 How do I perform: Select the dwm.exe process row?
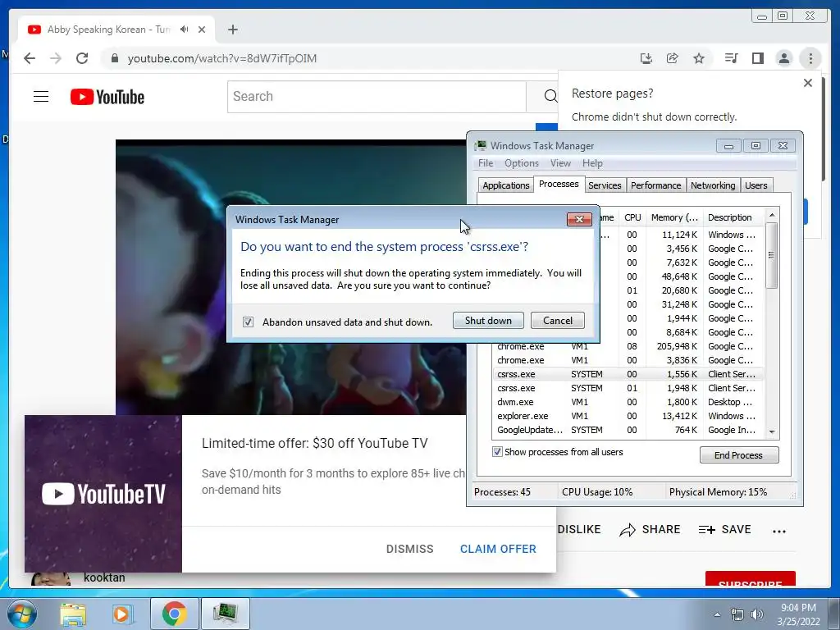[628, 402]
